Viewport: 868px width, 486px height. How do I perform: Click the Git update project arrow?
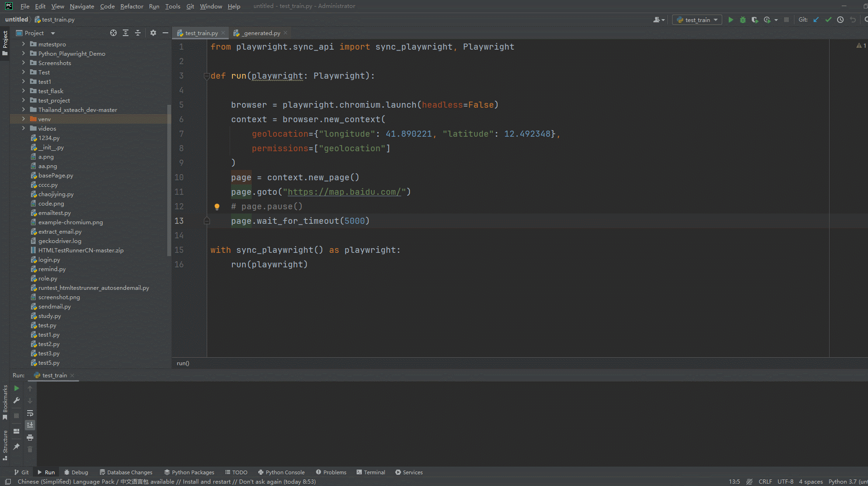(816, 20)
